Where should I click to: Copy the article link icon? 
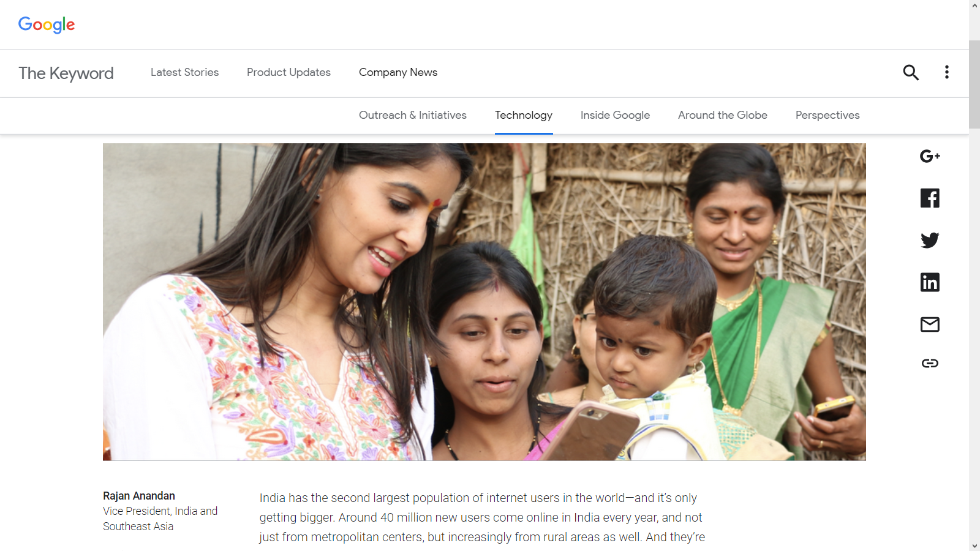[x=930, y=363]
